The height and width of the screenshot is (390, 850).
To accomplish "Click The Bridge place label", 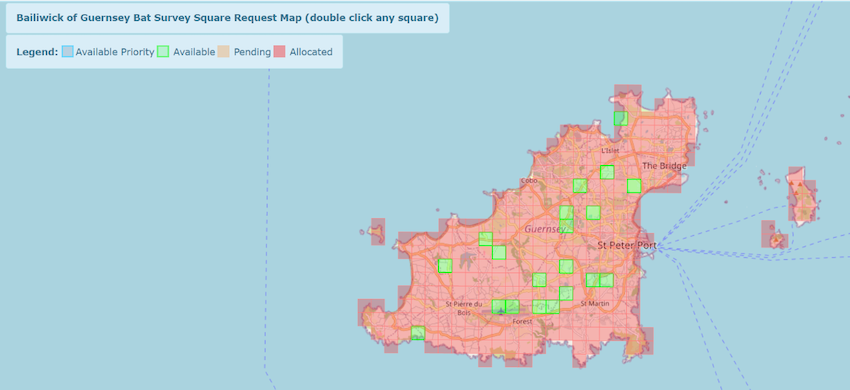I will point(664,165).
